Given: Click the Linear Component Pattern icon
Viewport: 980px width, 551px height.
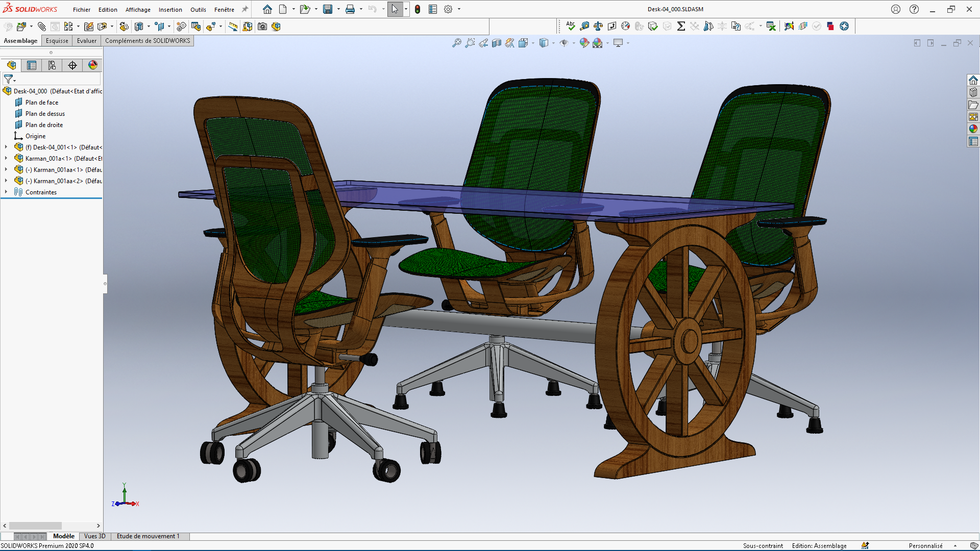Looking at the screenshot, I should pos(68,27).
